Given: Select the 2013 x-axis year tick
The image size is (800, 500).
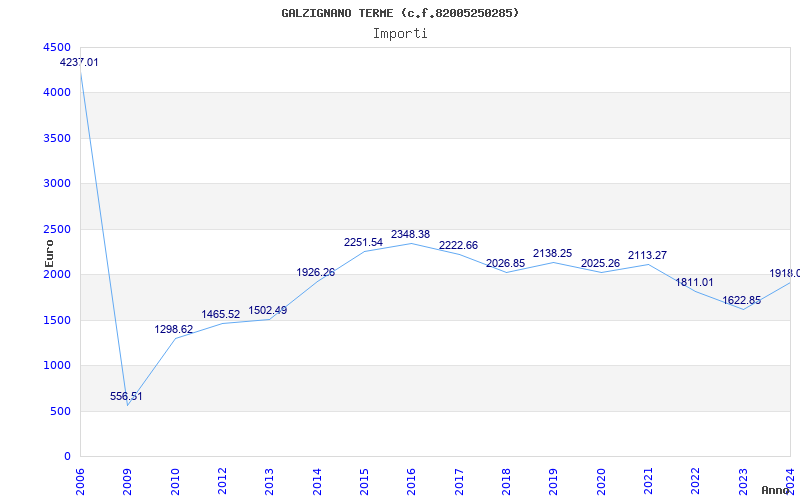Looking at the screenshot, I should coord(269,480).
